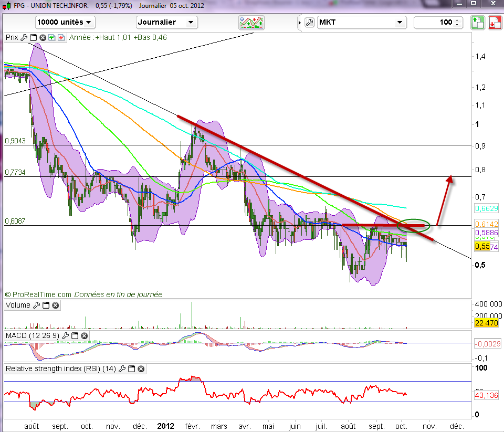Expand the small arrow left of order wrench
The width and height of the screenshot is (504, 432).
[300, 23]
